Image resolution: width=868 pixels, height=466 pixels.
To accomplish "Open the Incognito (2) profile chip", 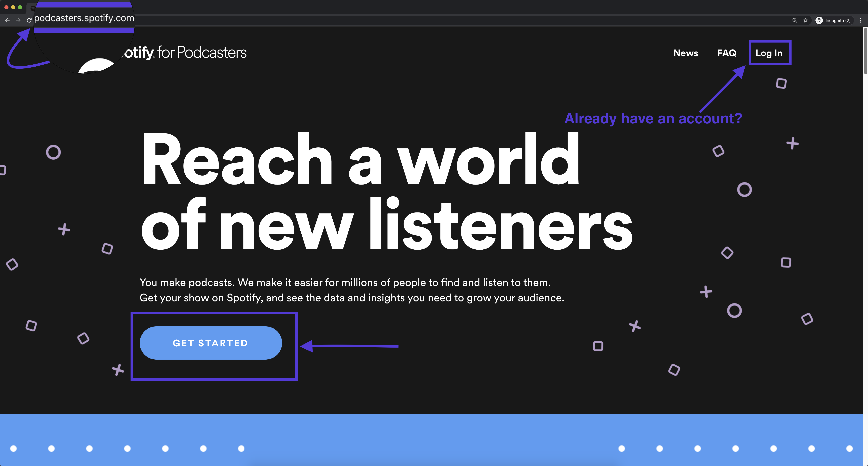I will pyautogui.click(x=834, y=21).
